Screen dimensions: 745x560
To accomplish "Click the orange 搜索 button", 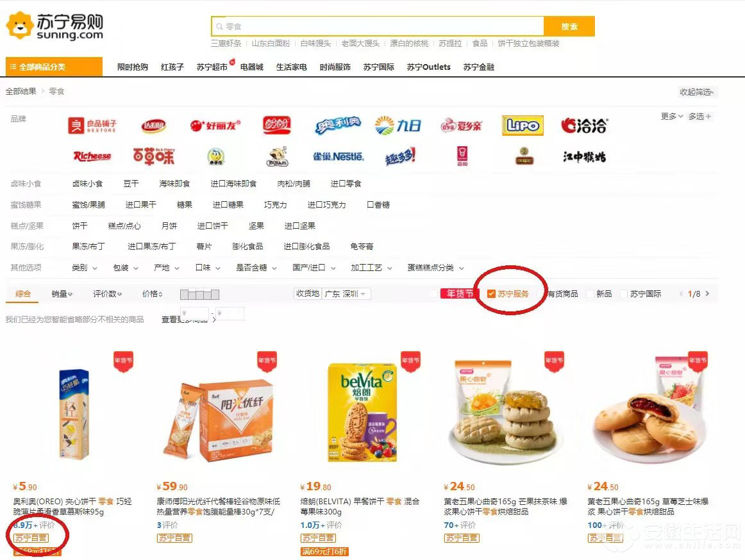I will coord(569,26).
